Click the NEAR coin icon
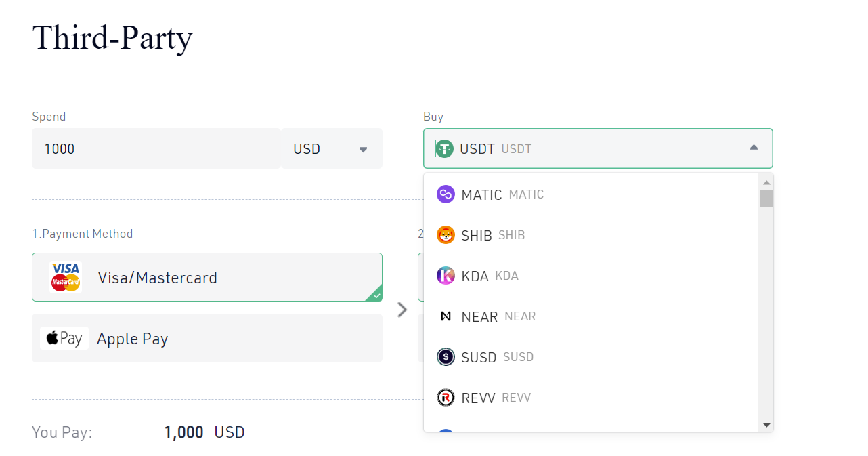 click(x=446, y=316)
